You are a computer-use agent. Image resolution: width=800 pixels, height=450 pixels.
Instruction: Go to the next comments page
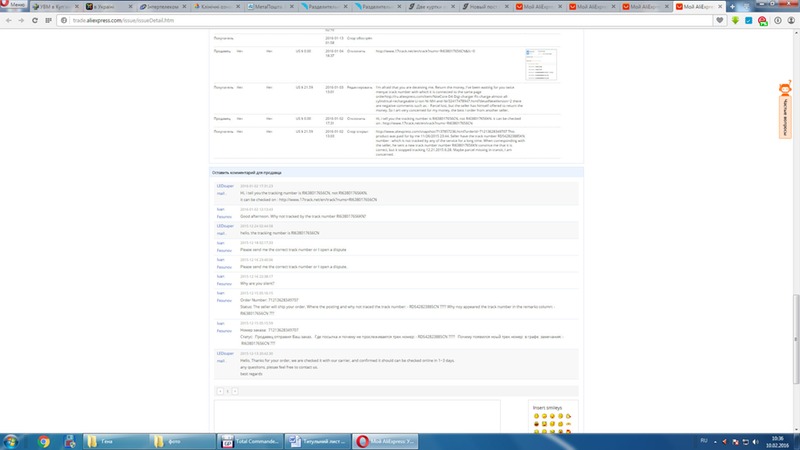234,390
